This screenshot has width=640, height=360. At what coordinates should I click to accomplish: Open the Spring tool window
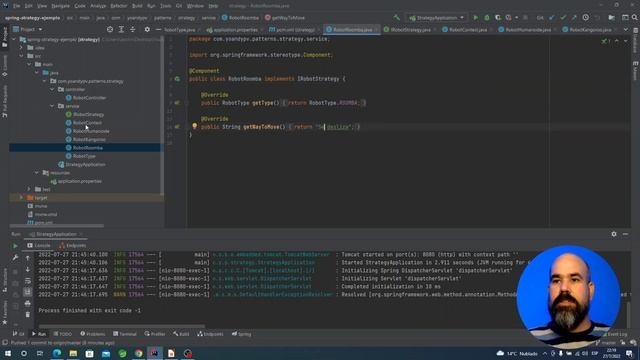(241, 334)
